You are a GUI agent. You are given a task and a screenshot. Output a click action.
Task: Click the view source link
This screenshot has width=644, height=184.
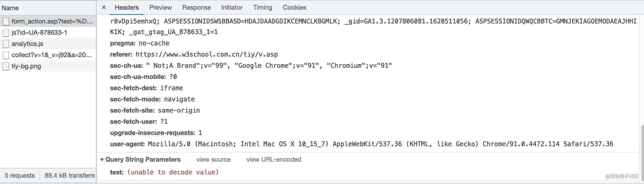coord(214,159)
